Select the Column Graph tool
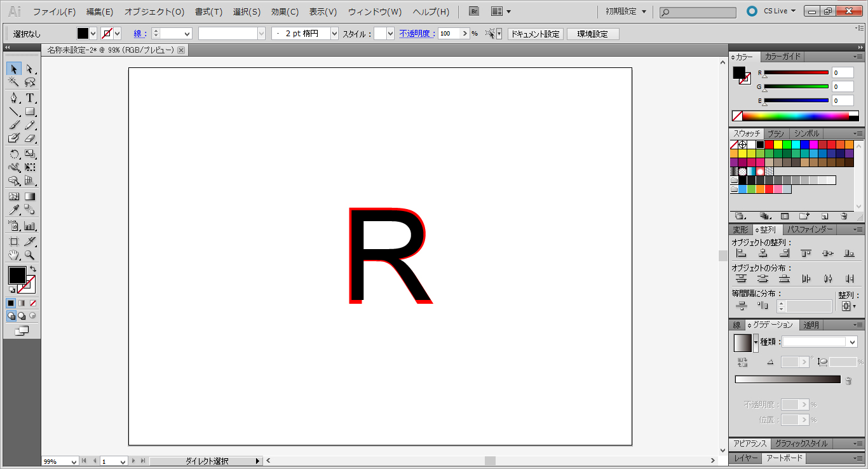 29,226
